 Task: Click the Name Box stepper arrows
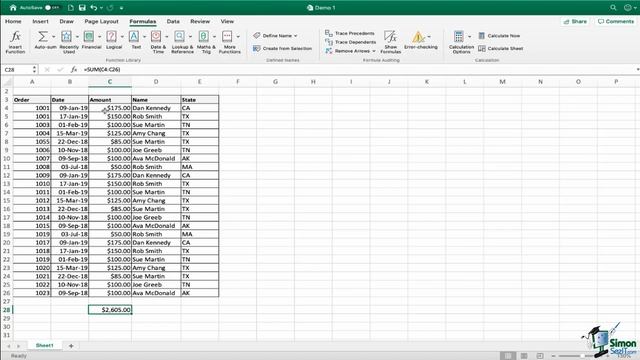tap(34, 70)
